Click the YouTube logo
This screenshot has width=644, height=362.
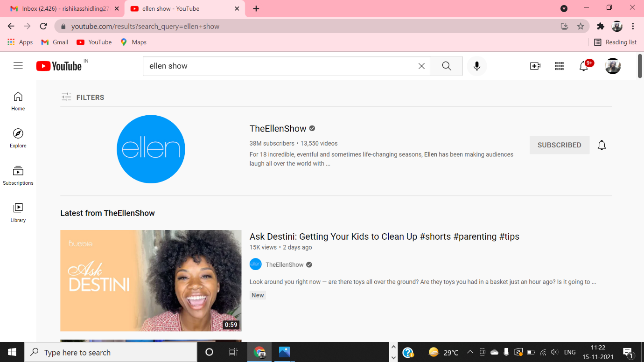(x=59, y=66)
